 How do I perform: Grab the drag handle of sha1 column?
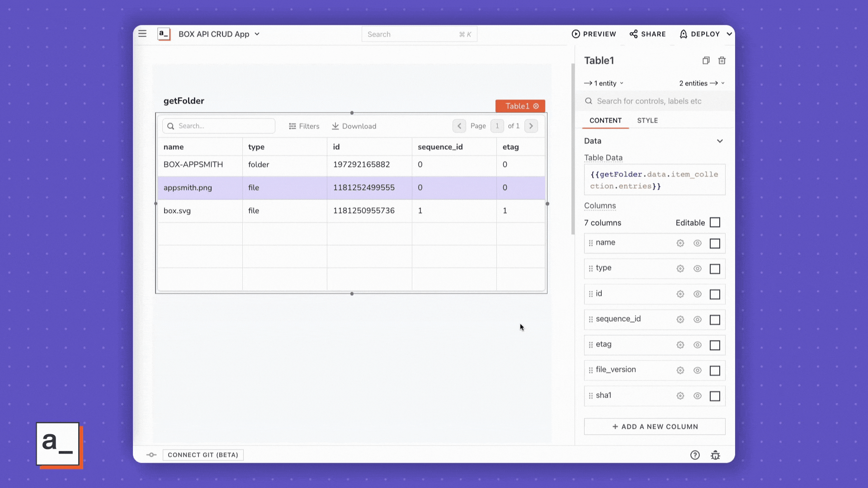pos(590,396)
